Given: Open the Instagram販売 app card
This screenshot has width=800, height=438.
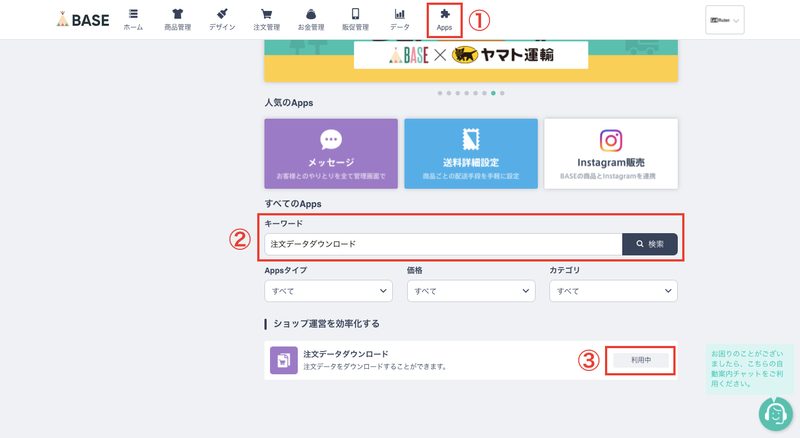Looking at the screenshot, I should pos(611,154).
